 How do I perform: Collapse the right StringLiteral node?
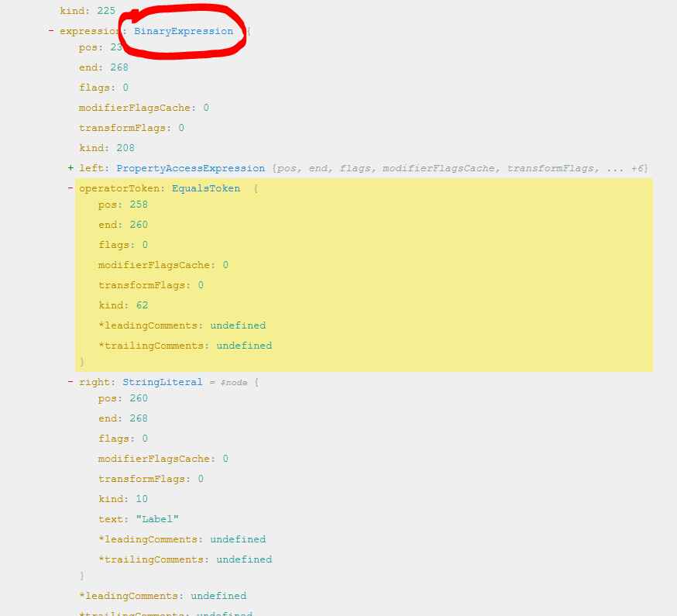[70, 381]
